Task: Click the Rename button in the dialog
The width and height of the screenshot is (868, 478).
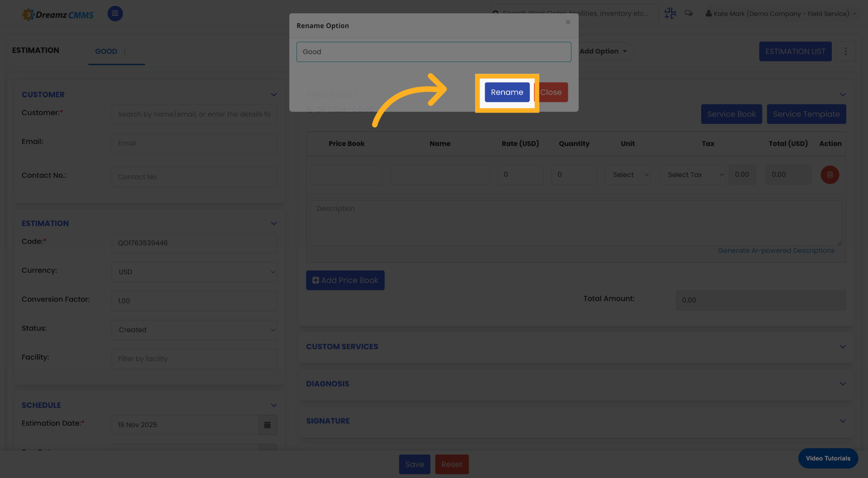Action: [x=507, y=92]
